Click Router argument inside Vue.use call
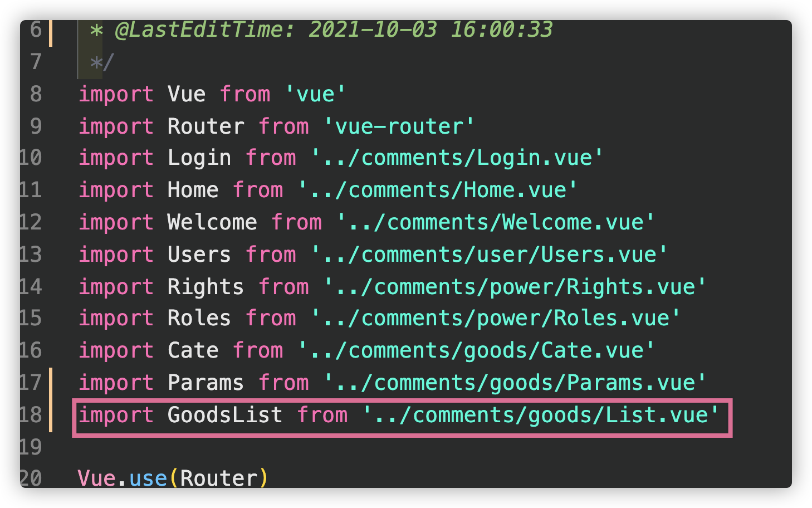The height and width of the screenshot is (508, 812). tap(218, 478)
